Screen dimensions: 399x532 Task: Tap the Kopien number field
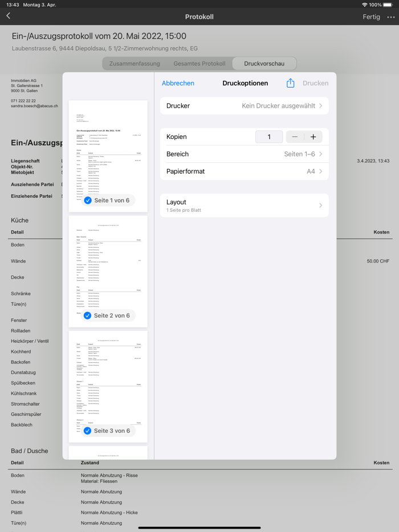point(269,137)
